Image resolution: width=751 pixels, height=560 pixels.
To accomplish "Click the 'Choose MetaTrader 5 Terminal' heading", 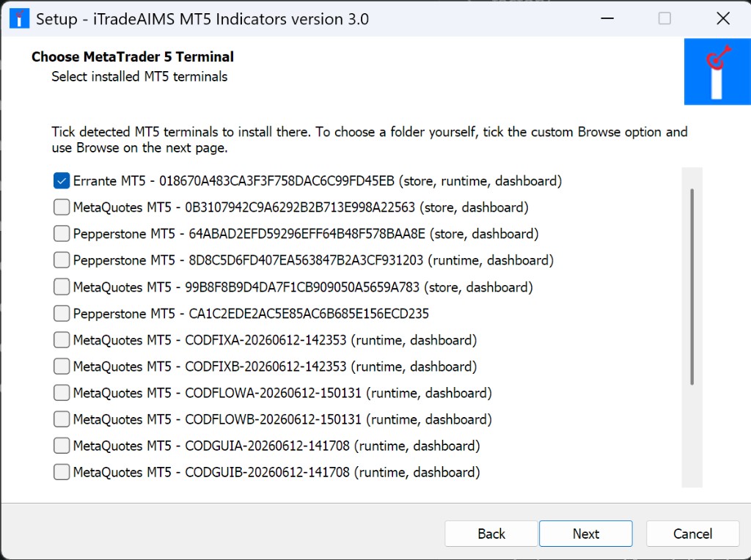I will (133, 56).
